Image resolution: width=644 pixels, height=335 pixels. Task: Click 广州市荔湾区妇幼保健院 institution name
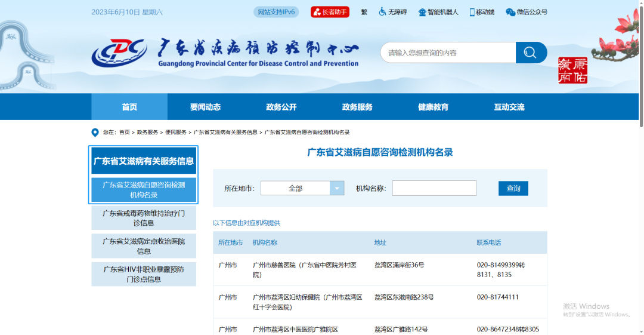point(308,302)
